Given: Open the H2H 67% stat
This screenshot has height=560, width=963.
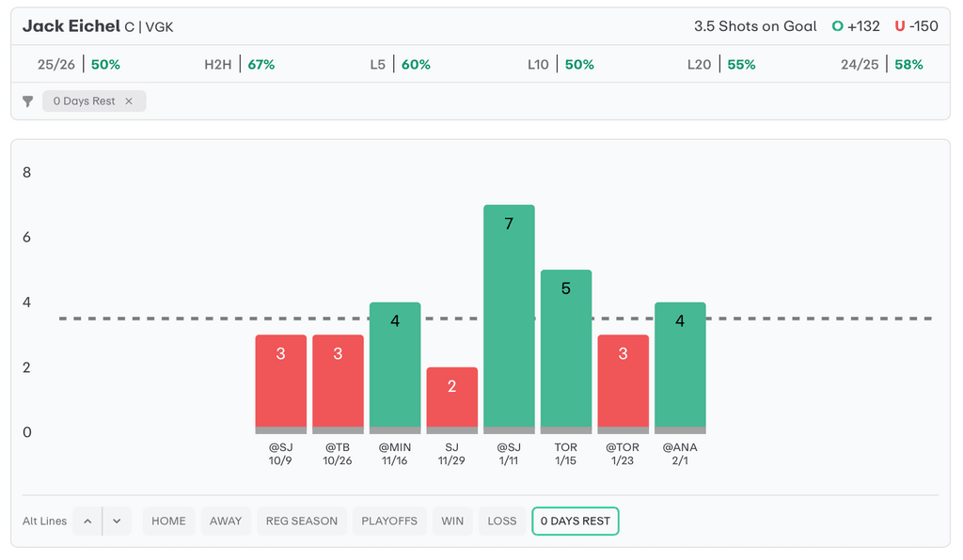Looking at the screenshot, I should click(x=239, y=65).
